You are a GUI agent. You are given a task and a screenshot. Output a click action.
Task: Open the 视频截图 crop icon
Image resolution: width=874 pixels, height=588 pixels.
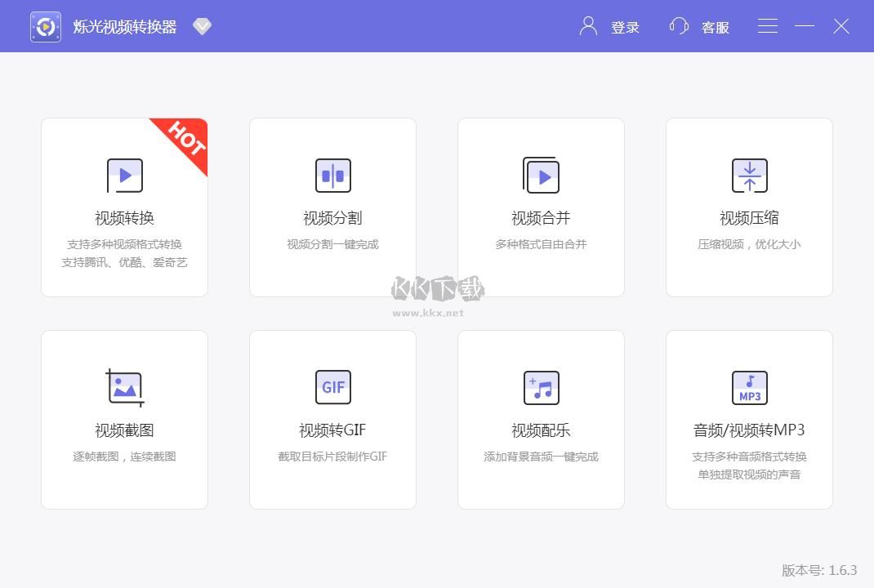(x=124, y=388)
